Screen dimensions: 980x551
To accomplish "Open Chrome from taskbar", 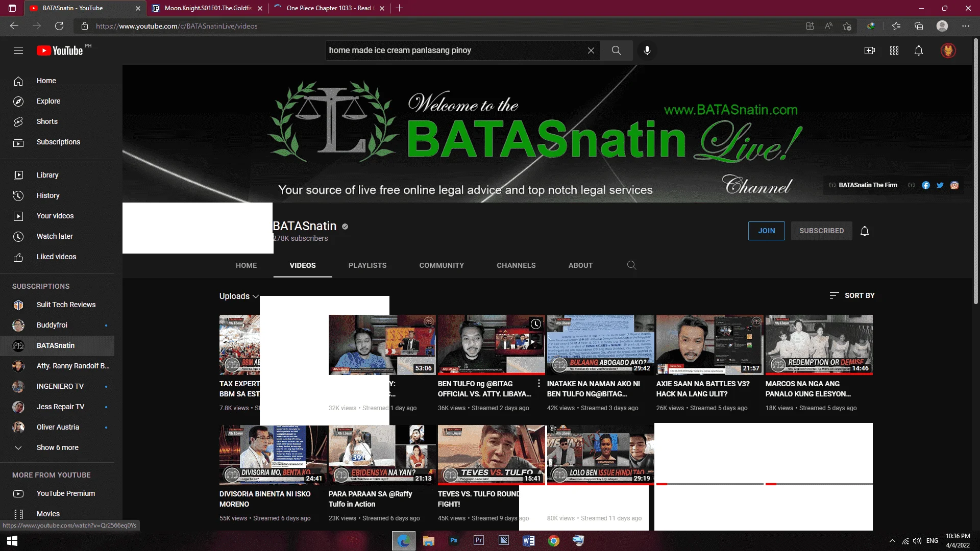I will pyautogui.click(x=554, y=541).
